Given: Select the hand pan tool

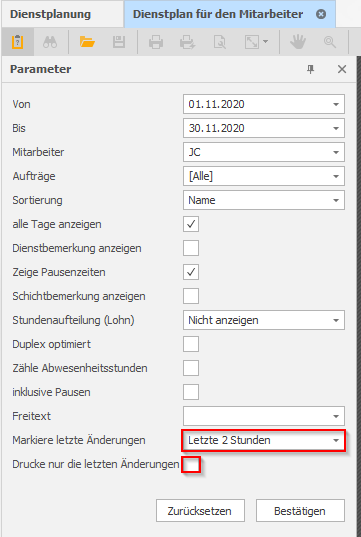Looking at the screenshot, I should click(x=298, y=42).
